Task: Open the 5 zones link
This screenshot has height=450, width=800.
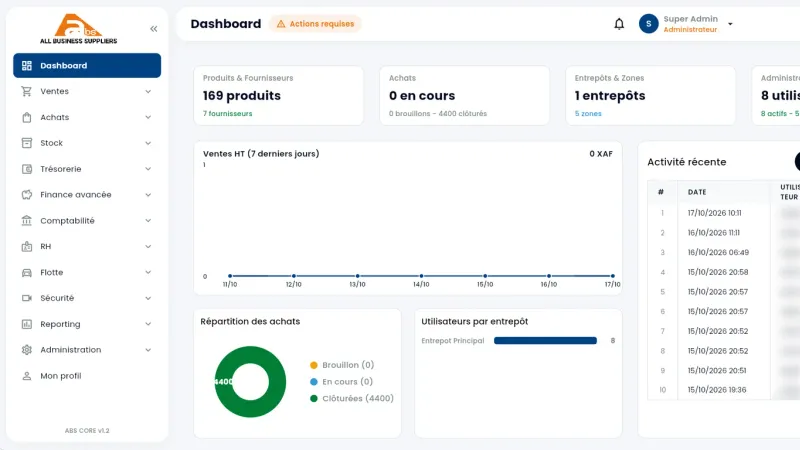Action: 588,114
